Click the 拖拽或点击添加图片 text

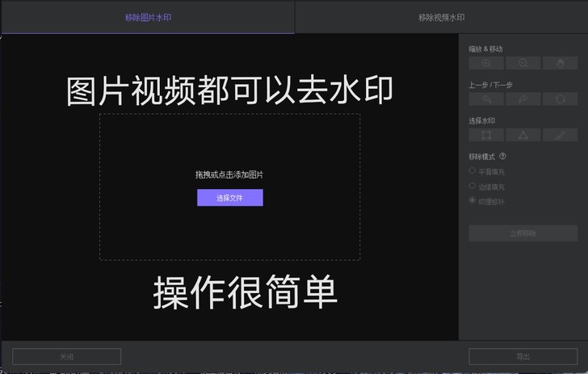tap(229, 174)
